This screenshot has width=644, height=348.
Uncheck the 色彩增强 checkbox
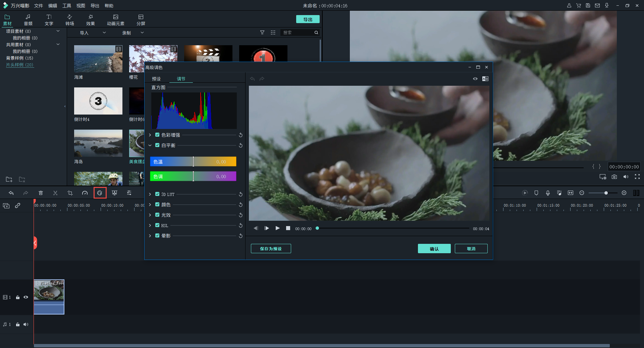point(157,135)
